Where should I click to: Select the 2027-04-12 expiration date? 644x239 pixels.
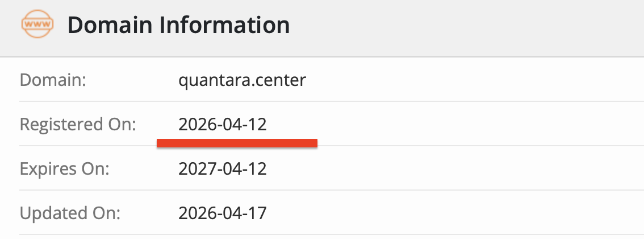tap(223, 169)
